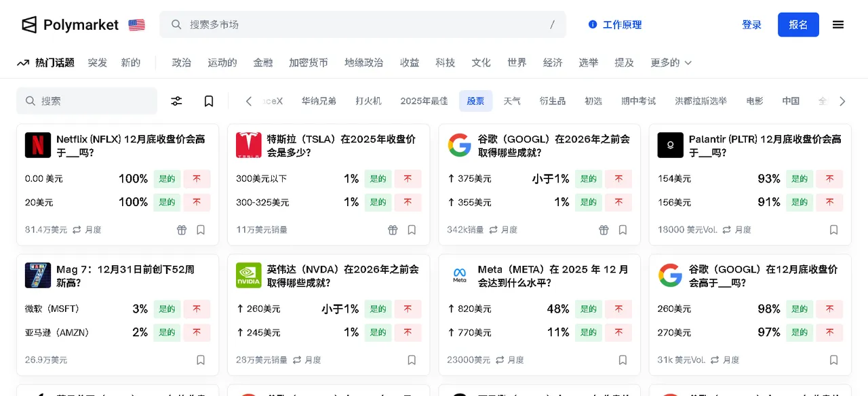This screenshot has height=396, width=868.
Task: Click the 工作原理 info icon
Action: pyautogui.click(x=593, y=25)
